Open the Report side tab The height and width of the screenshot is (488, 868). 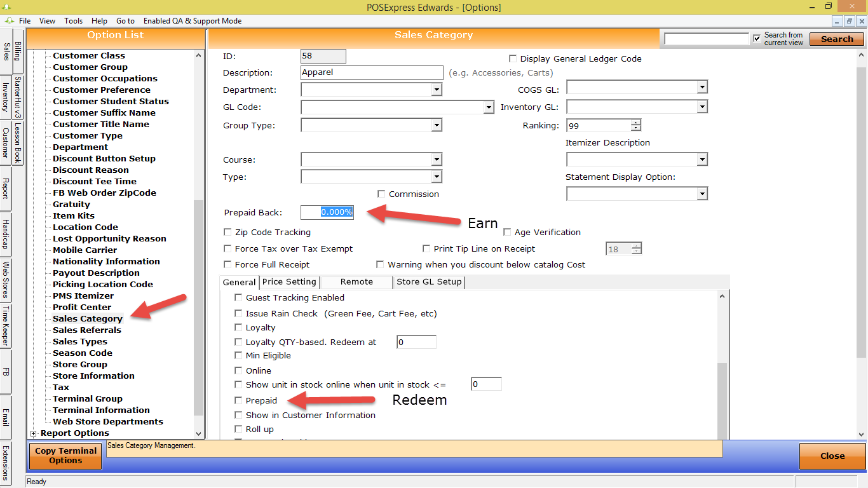click(6, 188)
